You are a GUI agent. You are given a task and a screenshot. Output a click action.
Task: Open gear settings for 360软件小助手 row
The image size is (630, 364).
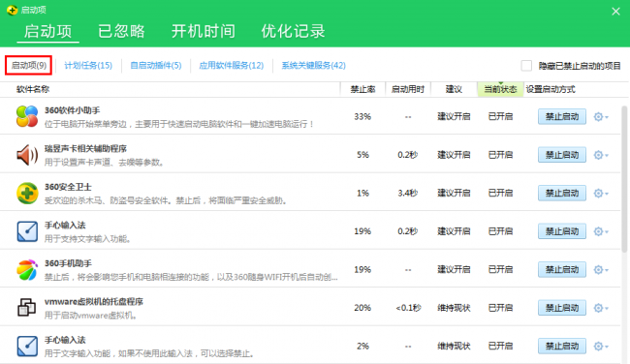click(601, 117)
